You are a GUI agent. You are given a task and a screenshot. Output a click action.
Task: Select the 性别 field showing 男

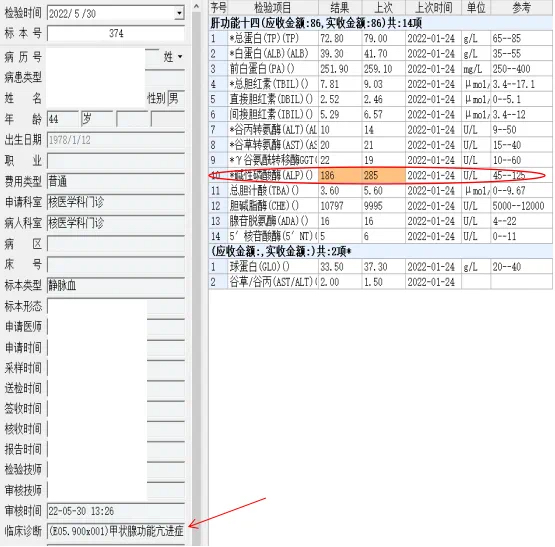pyautogui.click(x=176, y=98)
